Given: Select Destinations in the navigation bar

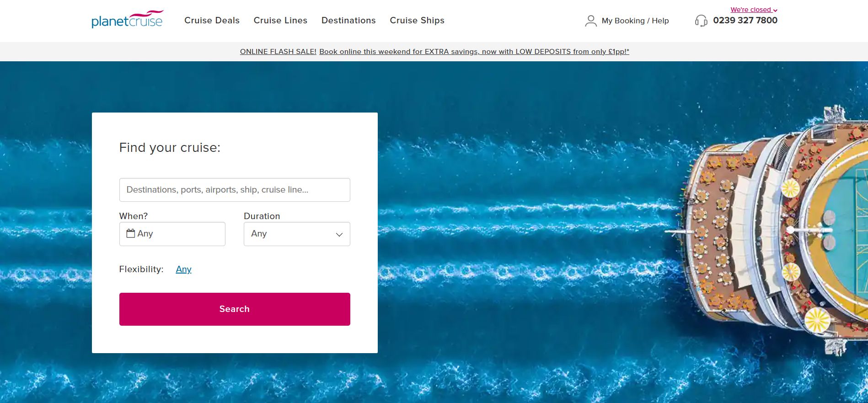Looking at the screenshot, I should coord(348,21).
